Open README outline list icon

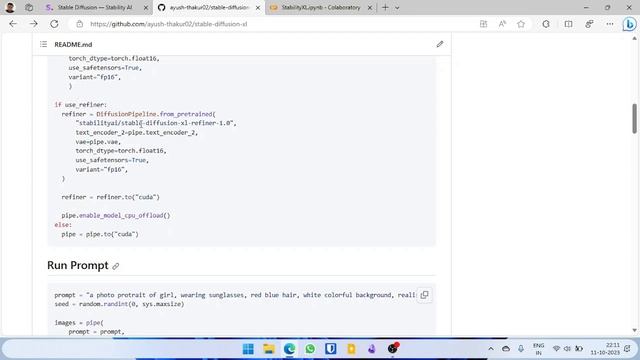coord(44,44)
